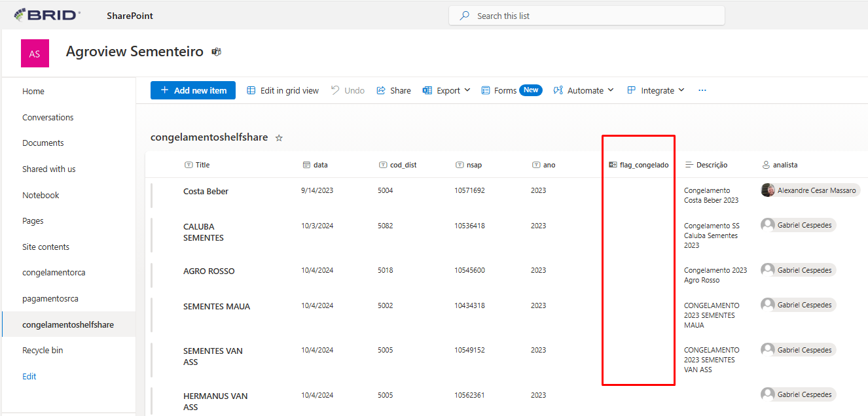This screenshot has height=416, width=868.
Task: Click nsap value 10571692
Action: pos(469,191)
